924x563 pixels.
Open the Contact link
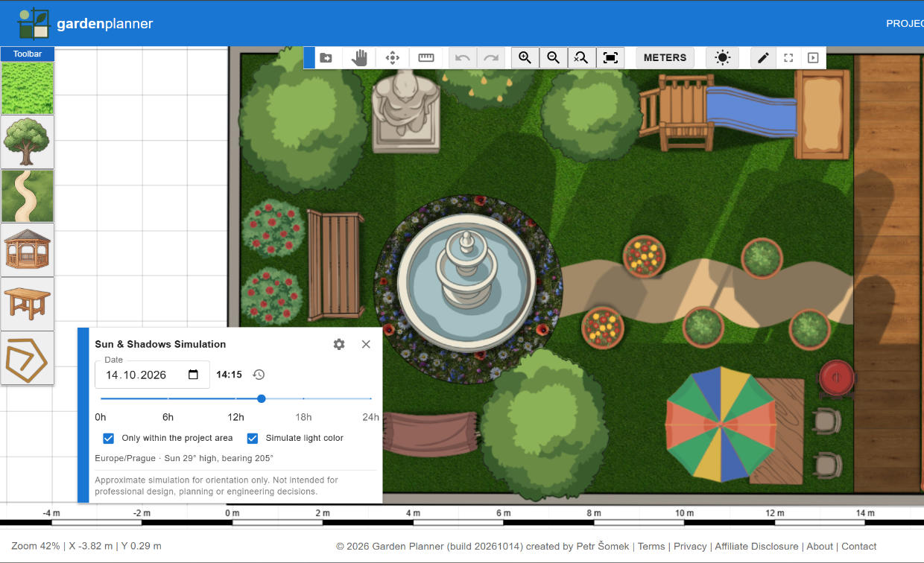859,546
